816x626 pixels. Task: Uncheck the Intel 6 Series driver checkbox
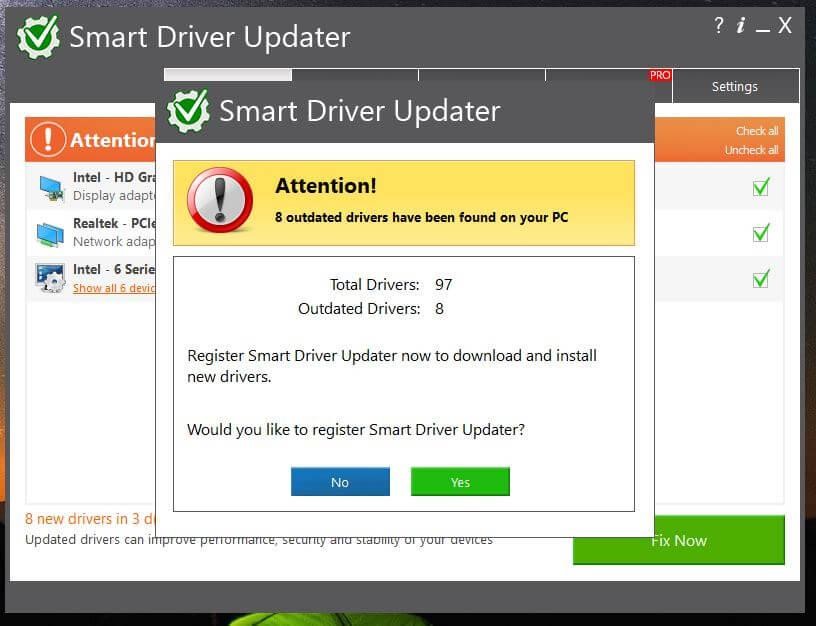coord(761,279)
